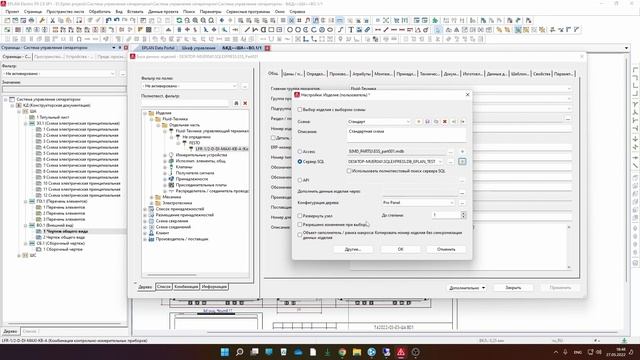Click the Отменить button
The width and height of the screenshot is (640, 360).
click(x=446, y=249)
